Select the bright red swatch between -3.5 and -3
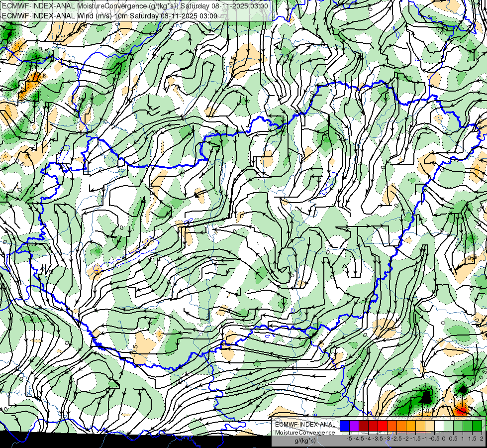487x448 pixels. pos(383,426)
